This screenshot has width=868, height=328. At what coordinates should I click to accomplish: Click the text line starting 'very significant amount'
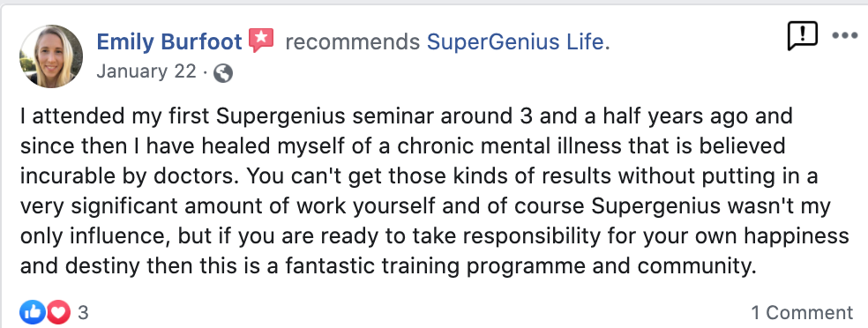(426, 206)
